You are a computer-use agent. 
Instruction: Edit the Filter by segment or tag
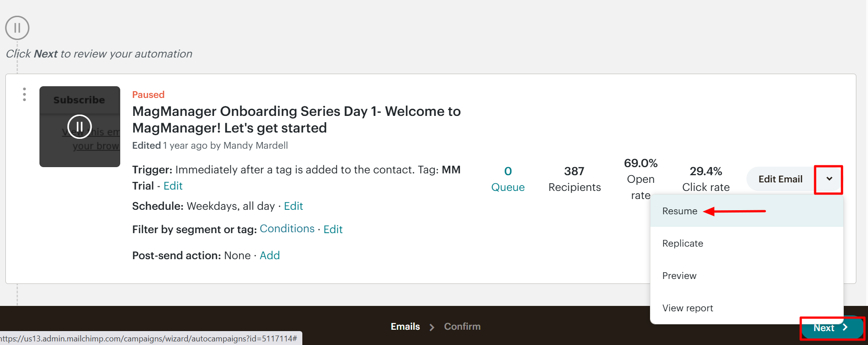pos(333,230)
